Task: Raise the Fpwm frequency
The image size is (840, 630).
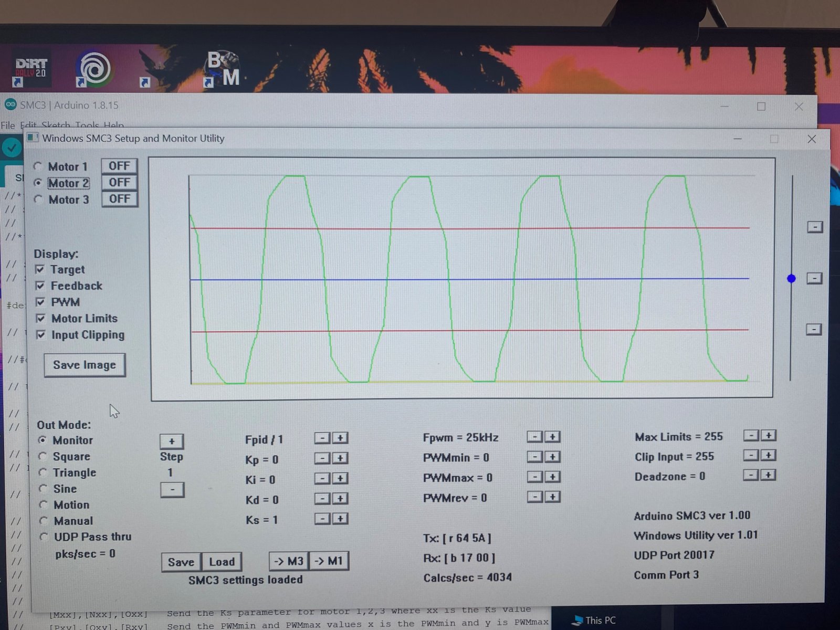Action: click(552, 437)
